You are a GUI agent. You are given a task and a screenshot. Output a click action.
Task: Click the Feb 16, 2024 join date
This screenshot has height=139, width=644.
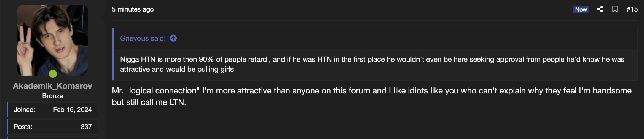[x=72, y=110]
